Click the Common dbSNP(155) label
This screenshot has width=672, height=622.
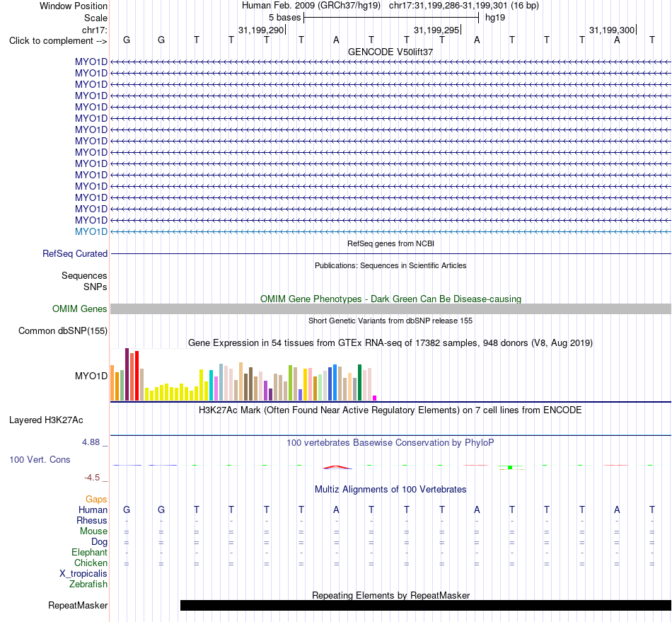[62, 330]
